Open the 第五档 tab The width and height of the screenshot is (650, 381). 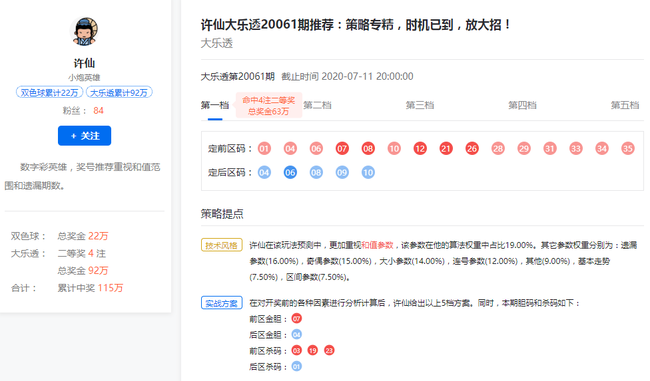[x=625, y=105]
